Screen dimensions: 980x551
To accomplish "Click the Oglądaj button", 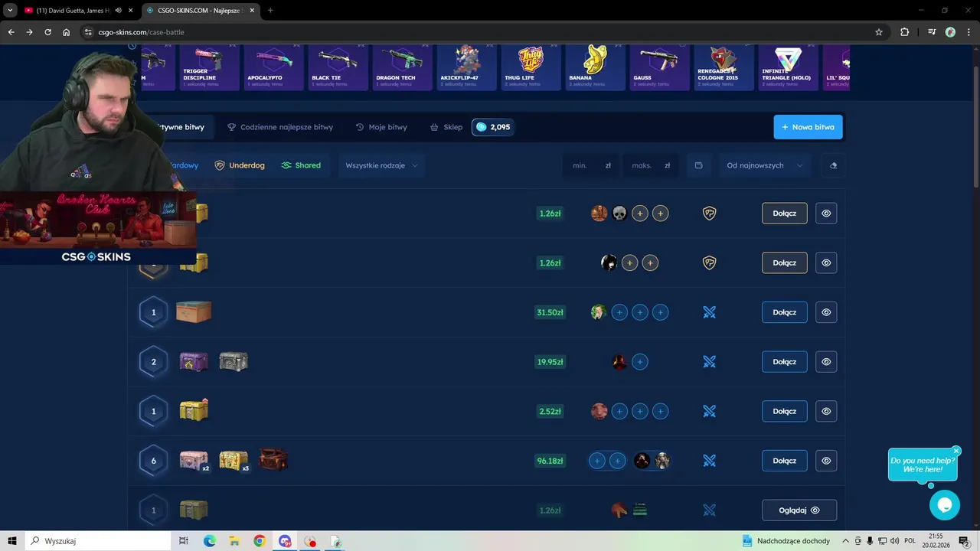I will tap(799, 510).
